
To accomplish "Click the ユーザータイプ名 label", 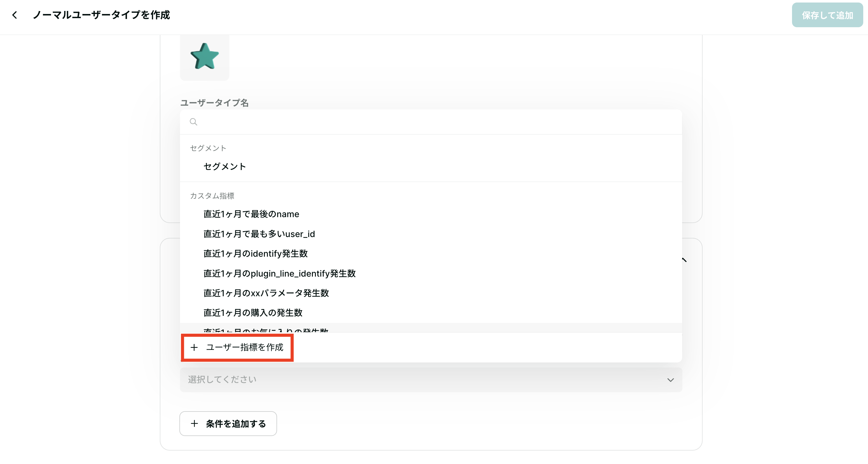I will pos(214,103).
